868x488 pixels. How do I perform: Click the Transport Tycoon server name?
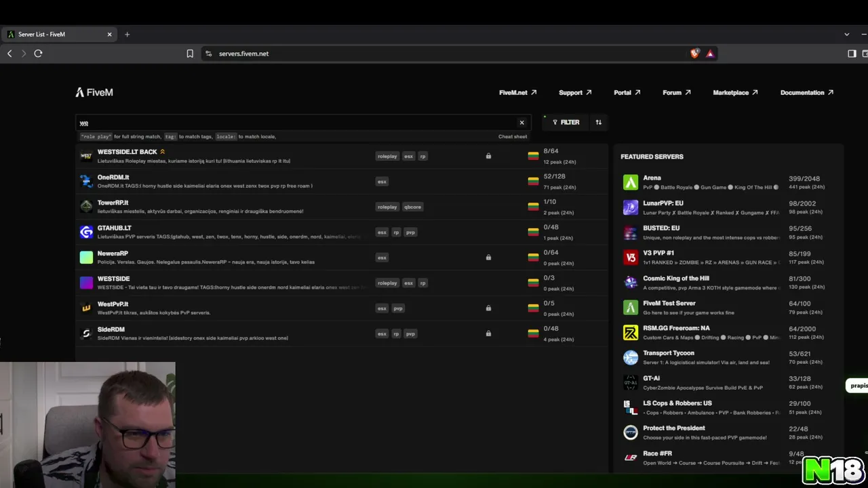pyautogui.click(x=669, y=352)
